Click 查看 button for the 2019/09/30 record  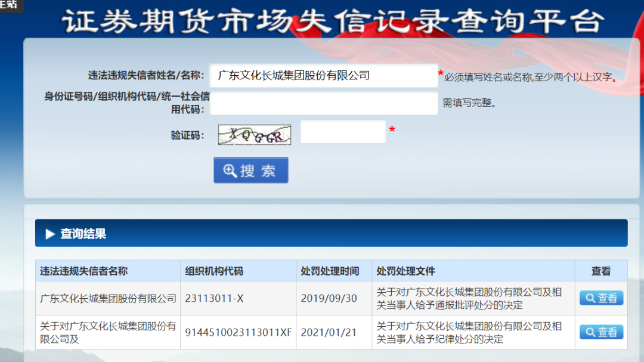coord(601,298)
